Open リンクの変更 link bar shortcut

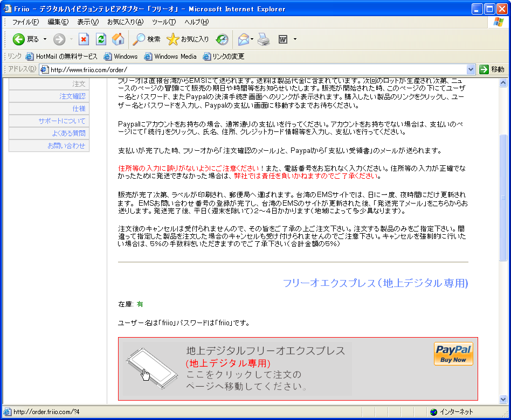click(223, 57)
